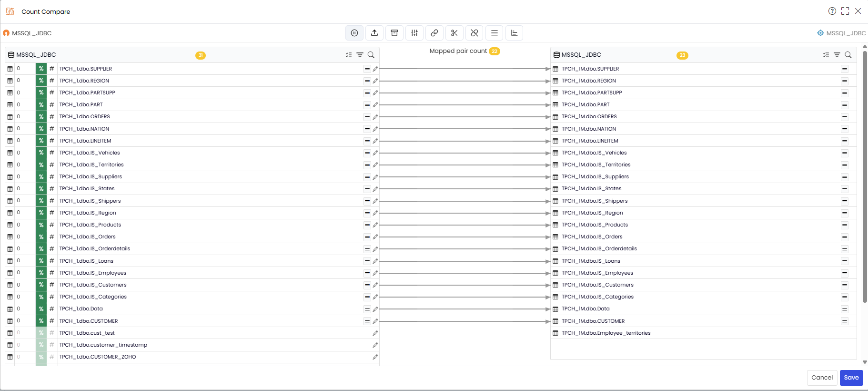Select TPCH_1M.dbo.IS_Customers in the right list

[x=597, y=285]
